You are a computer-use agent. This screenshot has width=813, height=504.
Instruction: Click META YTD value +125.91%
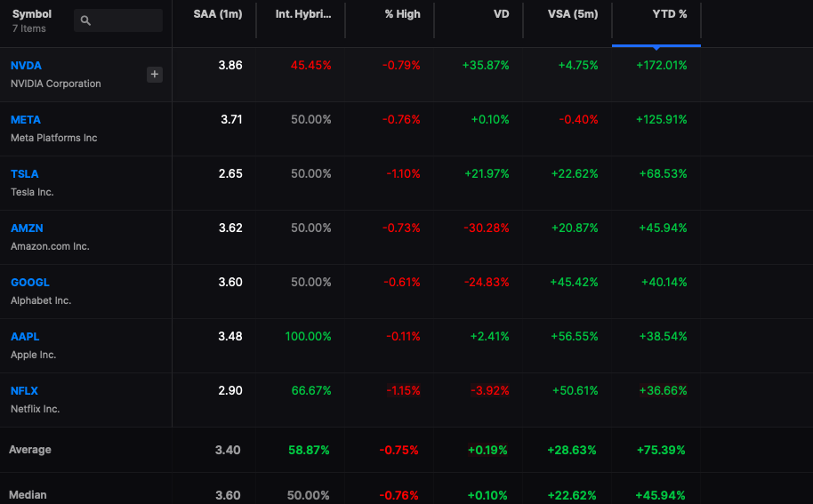[662, 120]
